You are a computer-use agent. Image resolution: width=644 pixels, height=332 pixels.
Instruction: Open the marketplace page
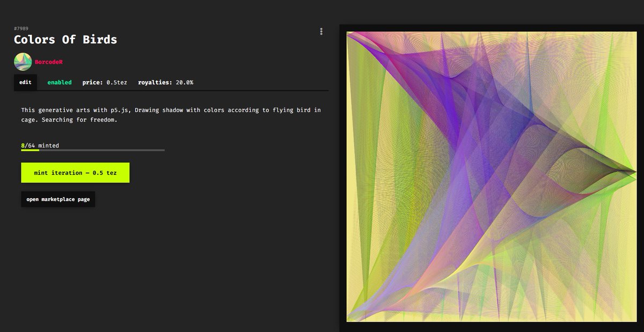[58, 199]
